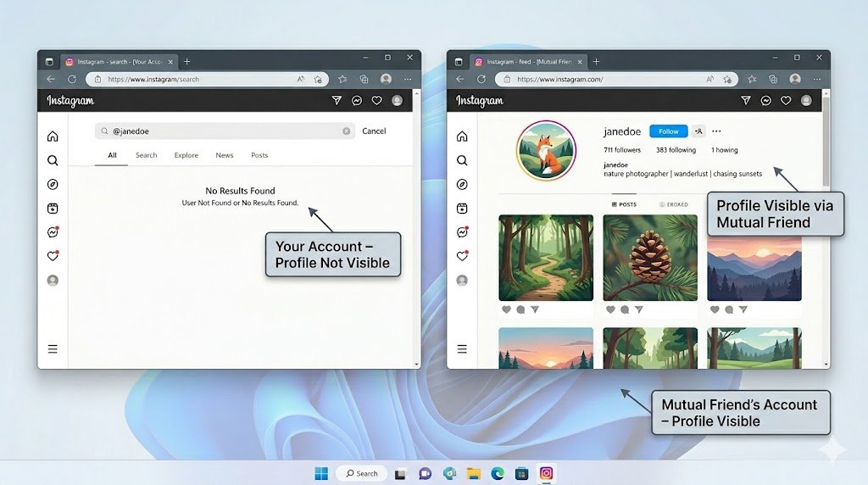
Task: Click paper-plane direct icon in left Instagram header
Action: [337, 100]
